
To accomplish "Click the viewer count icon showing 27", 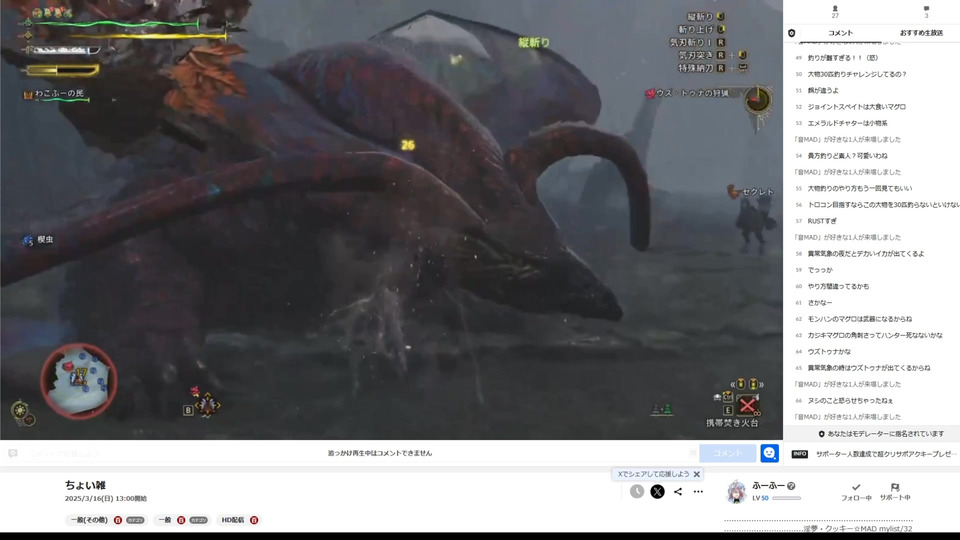I will tap(835, 11).
